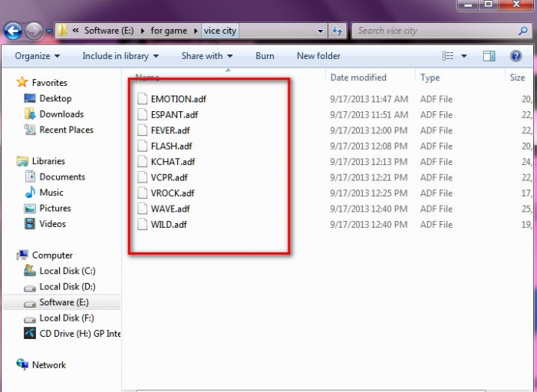
Task: Open the Documents library
Action: click(62, 176)
